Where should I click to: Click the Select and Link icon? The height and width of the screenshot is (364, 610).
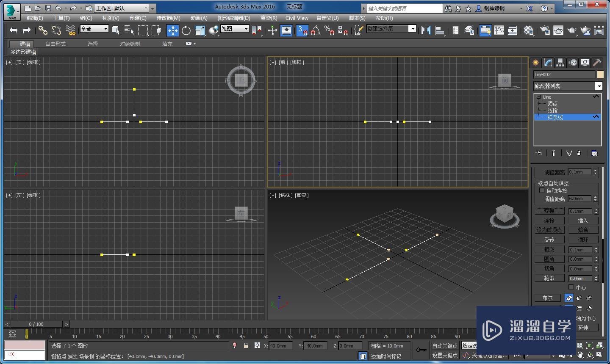pyautogui.click(x=43, y=30)
